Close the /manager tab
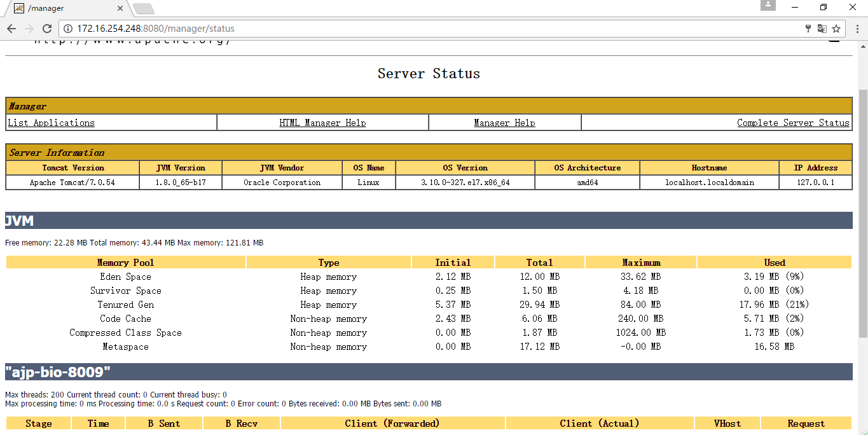 (121, 8)
